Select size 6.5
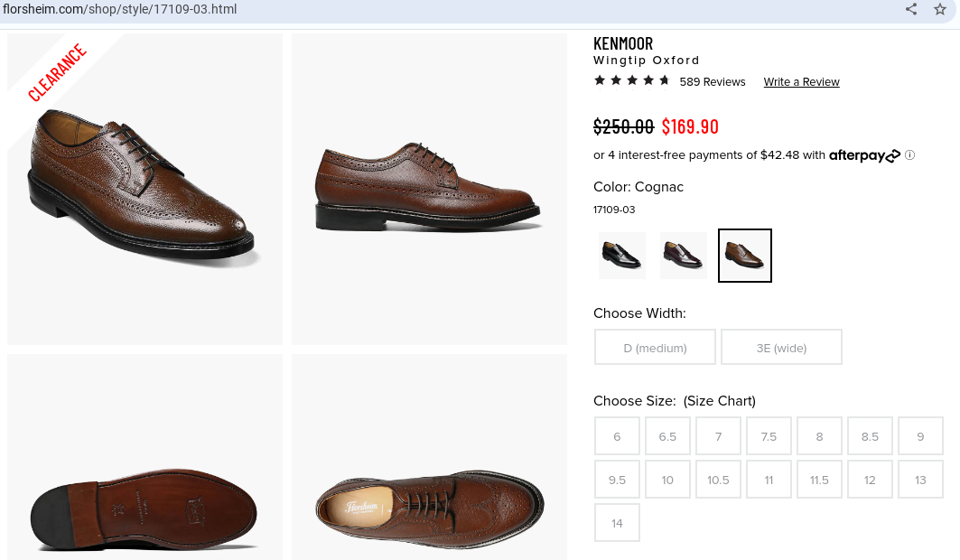This screenshot has height=560, width=960. coord(667,436)
